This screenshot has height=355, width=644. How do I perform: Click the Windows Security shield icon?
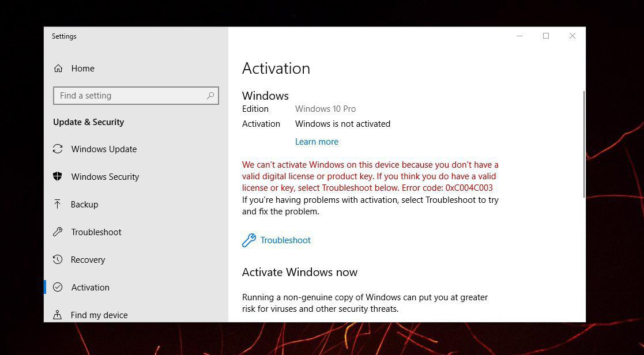(58, 176)
